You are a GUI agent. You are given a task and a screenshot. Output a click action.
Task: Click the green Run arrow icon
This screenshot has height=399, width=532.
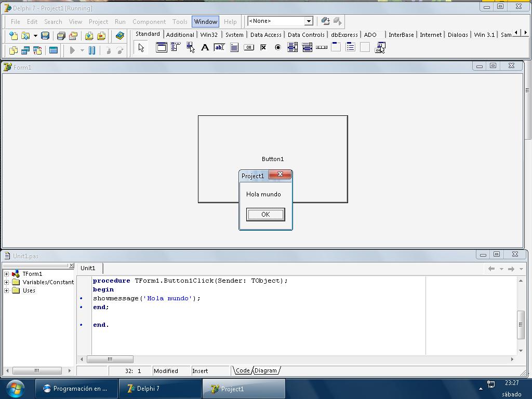[72, 50]
